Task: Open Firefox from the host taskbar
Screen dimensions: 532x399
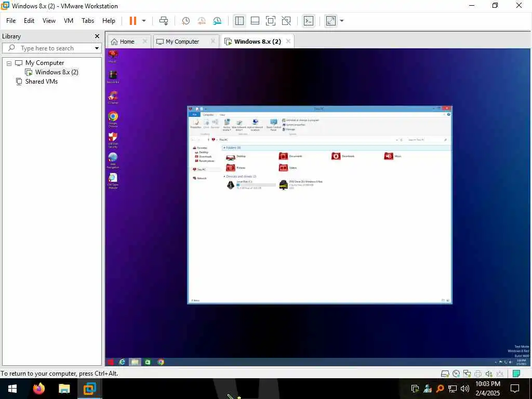Action: 39,389
